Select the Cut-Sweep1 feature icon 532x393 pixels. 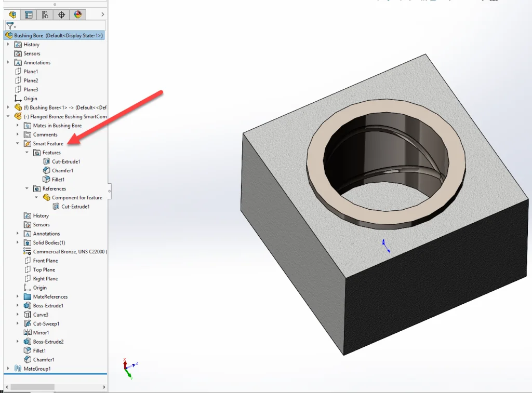coord(28,324)
